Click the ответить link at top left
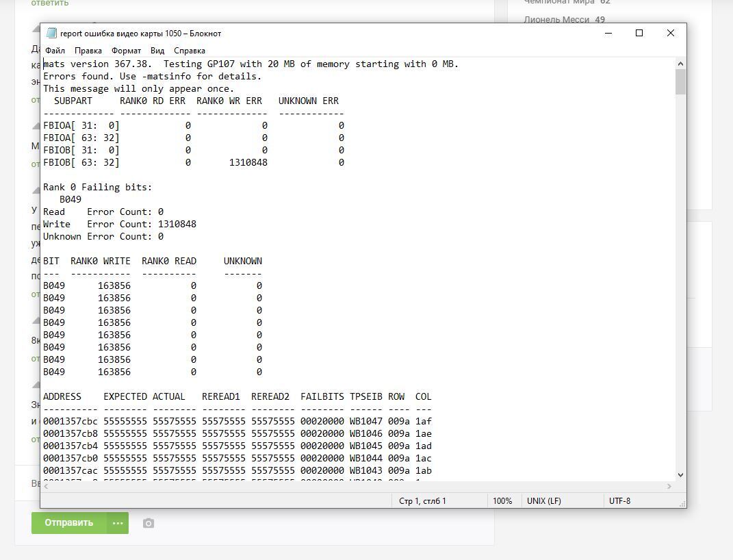 [x=50, y=3]
